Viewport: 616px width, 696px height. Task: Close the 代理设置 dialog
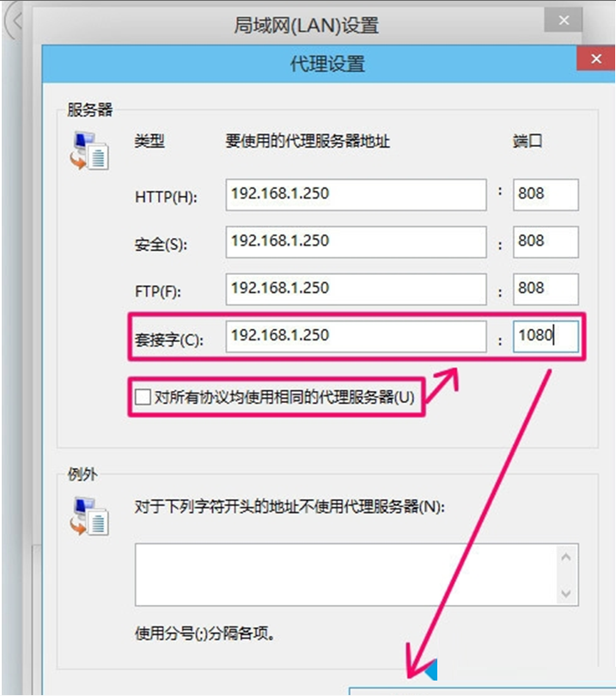coord(596,58)
